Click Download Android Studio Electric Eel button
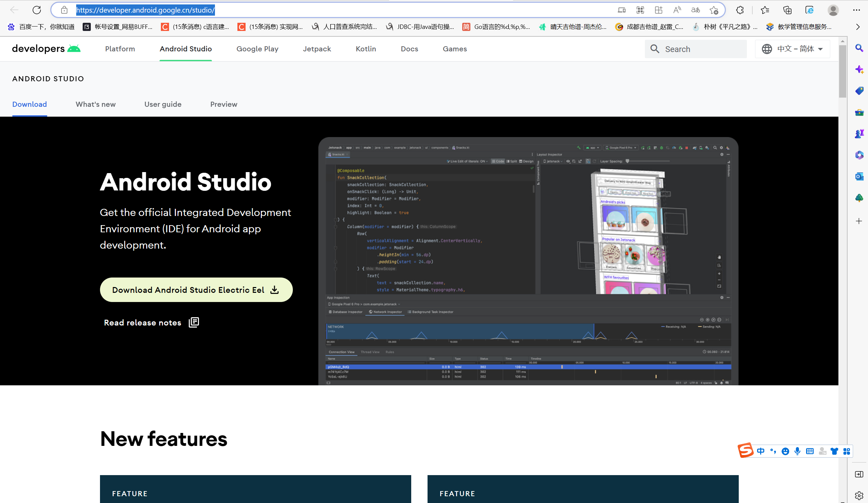 pos(196,290)
